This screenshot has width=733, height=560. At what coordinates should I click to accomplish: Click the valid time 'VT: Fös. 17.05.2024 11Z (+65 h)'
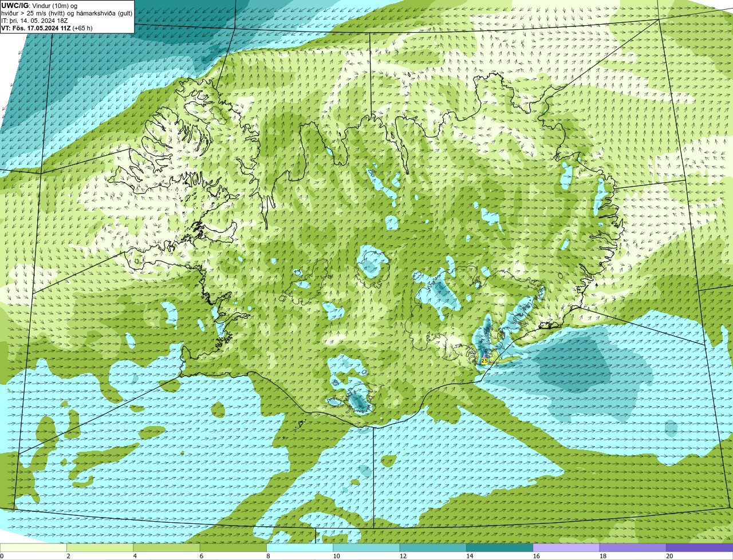pyautogui.click(x=47, y=28)
